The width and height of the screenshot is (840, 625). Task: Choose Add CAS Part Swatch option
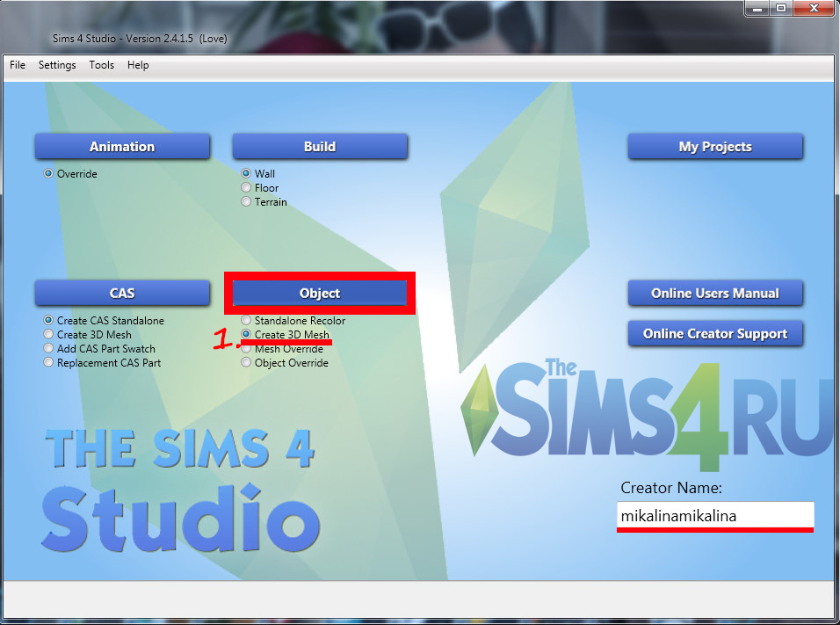[49, 349]
